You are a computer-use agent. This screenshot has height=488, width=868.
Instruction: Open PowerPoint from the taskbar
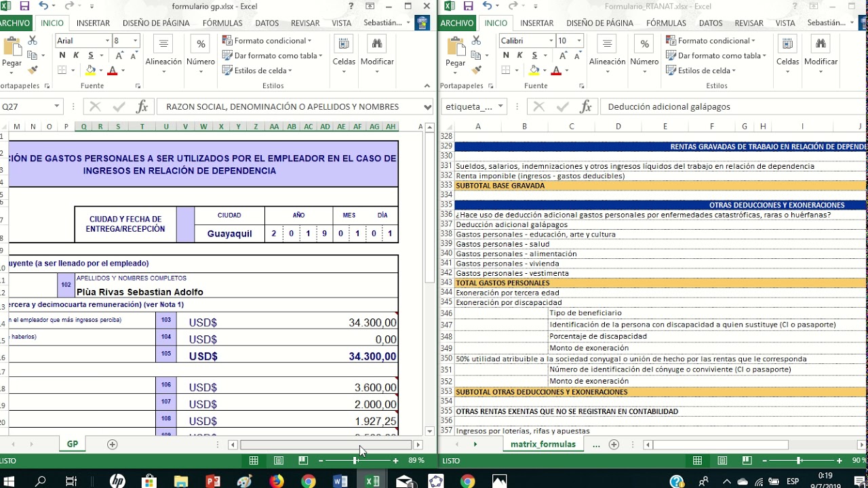(x=212, y=481)
